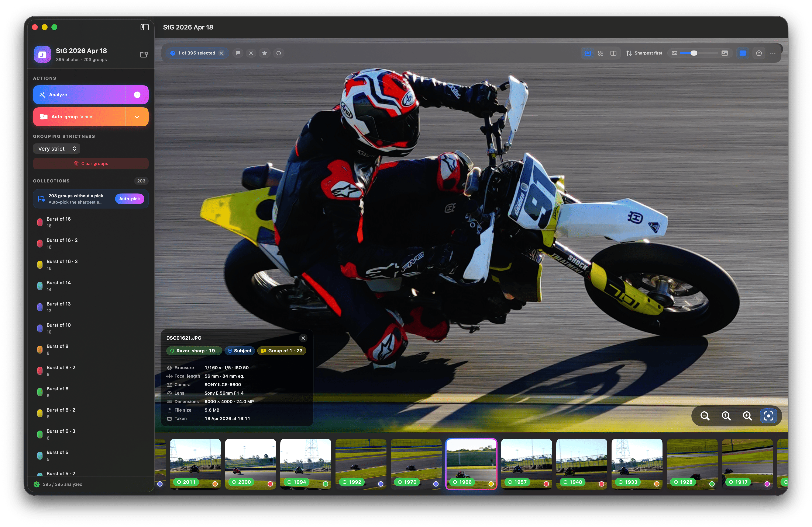
Task: Open the color label circle icon
Action: coord(278,53)
